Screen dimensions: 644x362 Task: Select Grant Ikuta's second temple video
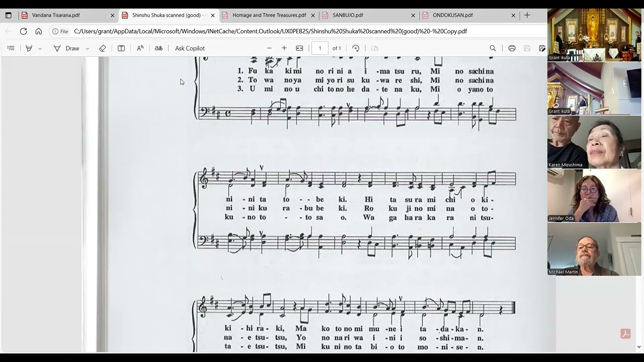click(594, 88)
